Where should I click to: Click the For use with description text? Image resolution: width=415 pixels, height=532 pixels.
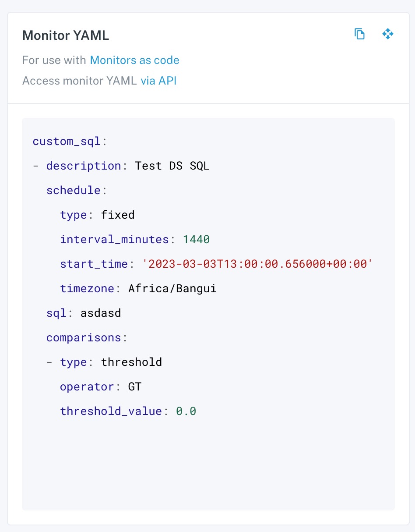(54, 60)
